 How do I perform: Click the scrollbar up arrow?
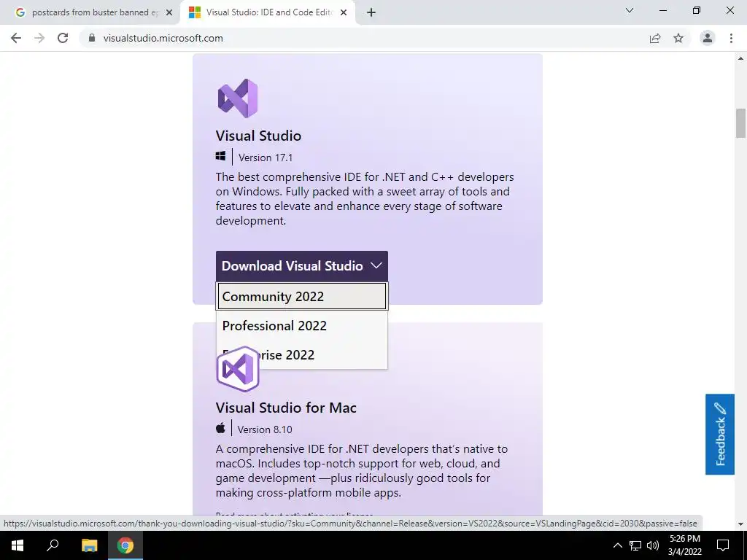[x=740, y=58]
